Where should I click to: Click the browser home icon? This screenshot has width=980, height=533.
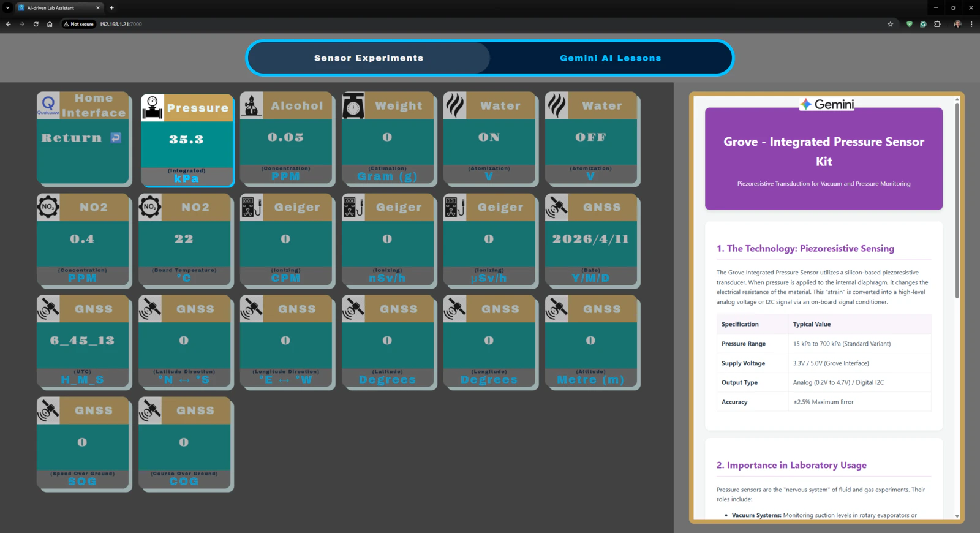point(50,24)
